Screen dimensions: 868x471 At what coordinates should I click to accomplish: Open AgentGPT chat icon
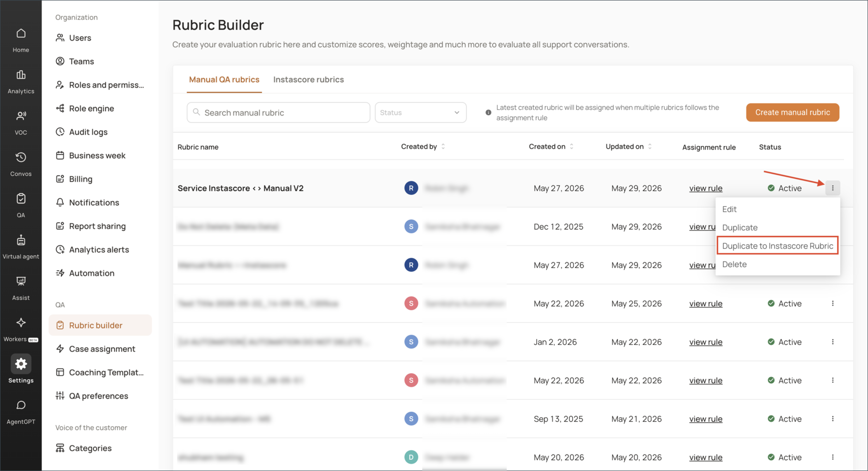pos(21,405)
